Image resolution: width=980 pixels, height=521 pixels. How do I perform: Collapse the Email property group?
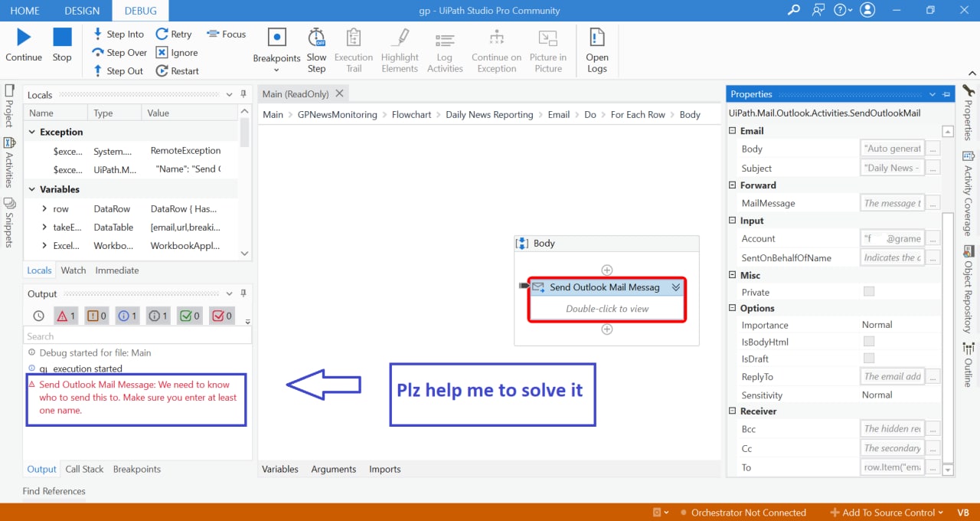click(x=733, y=131)
